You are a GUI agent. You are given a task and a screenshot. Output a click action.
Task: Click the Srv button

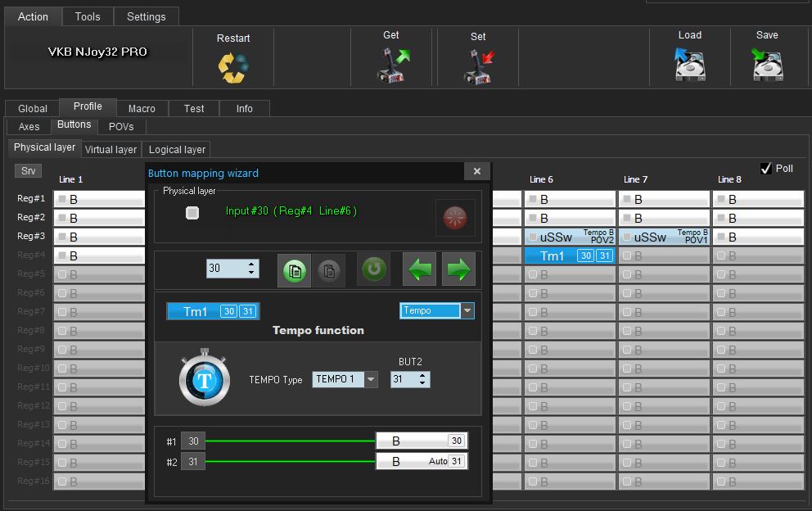[29, 170]
